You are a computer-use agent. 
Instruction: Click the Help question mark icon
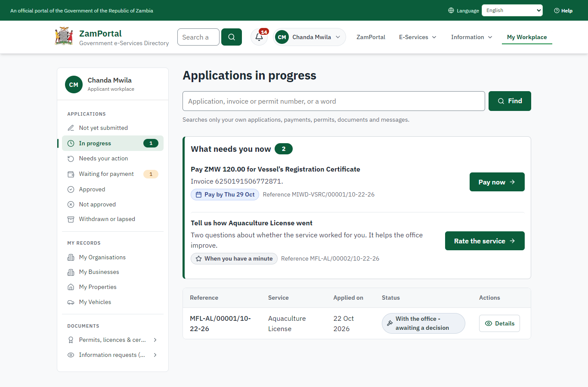557,10
